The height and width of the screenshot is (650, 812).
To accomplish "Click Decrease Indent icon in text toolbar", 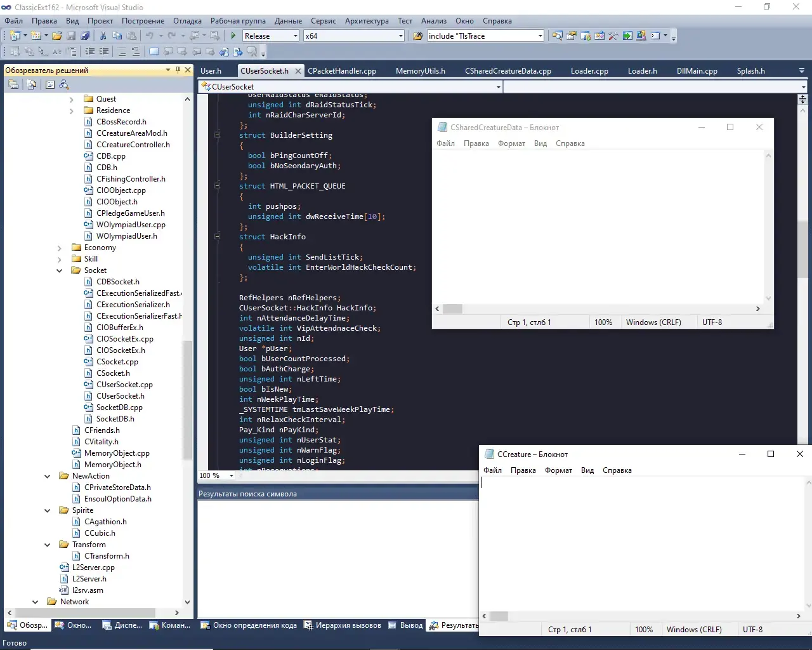I will (90, 51).
